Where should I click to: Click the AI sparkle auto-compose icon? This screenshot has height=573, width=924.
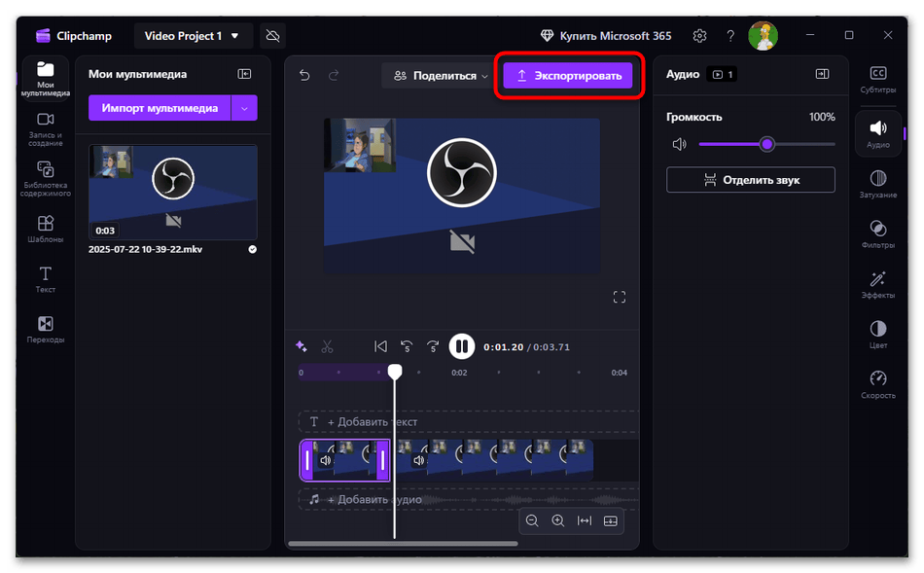302,346
